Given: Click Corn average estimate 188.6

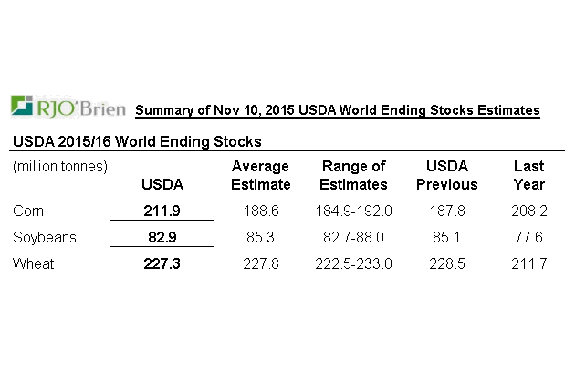Looking at the screenshot, I should [x=260, y=211].
